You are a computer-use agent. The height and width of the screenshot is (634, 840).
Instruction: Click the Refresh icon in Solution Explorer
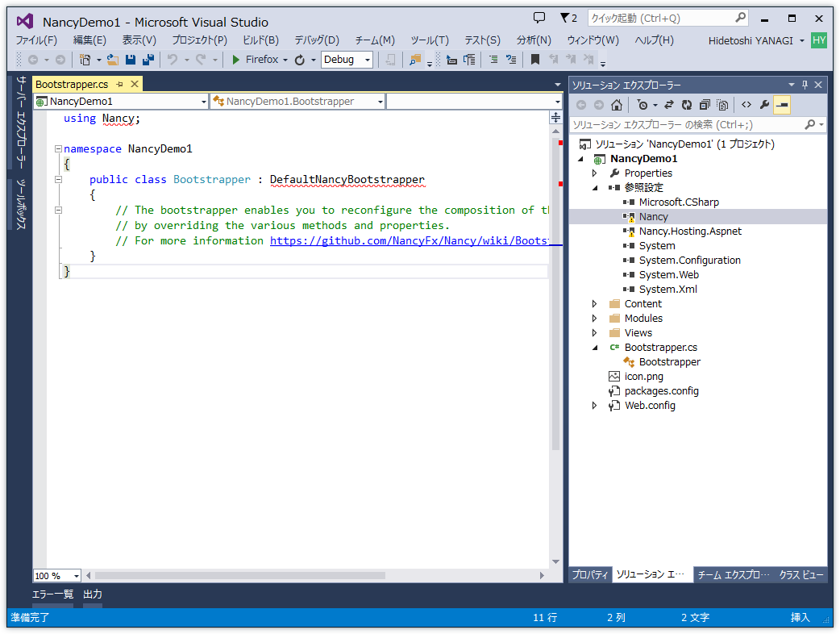686,105
